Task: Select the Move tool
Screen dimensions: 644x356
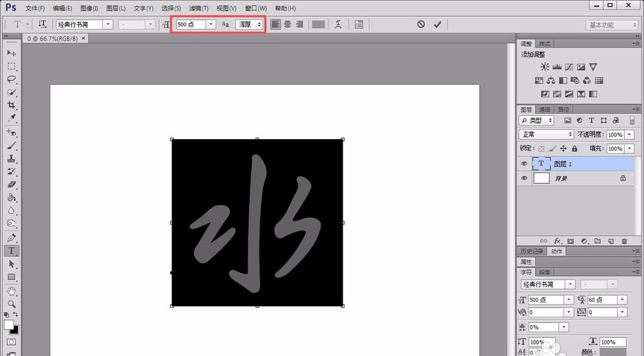Action: 12,53
